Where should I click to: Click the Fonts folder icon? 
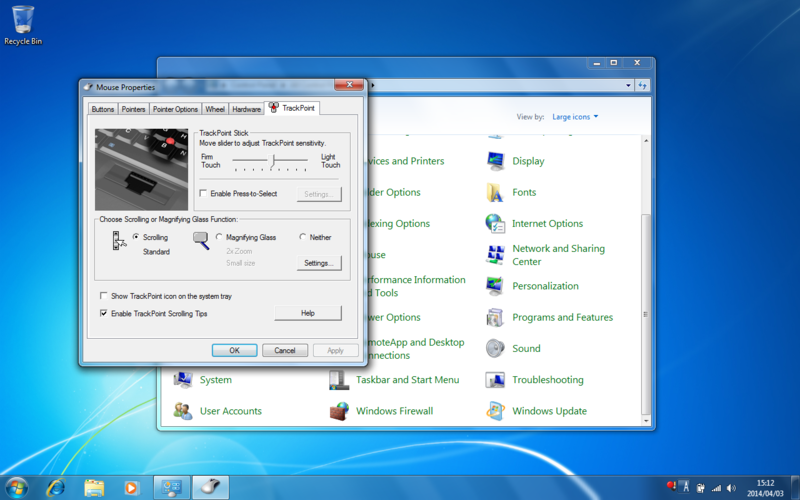[495, 192]
